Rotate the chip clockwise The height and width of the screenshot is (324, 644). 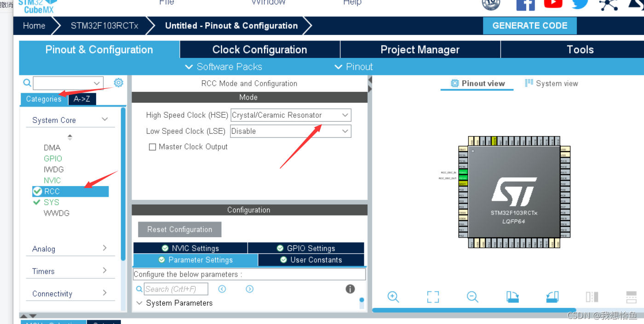pos(513,297)
